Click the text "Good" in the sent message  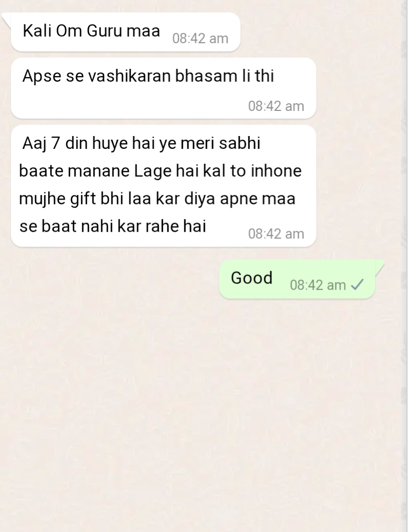coord(251,278)
